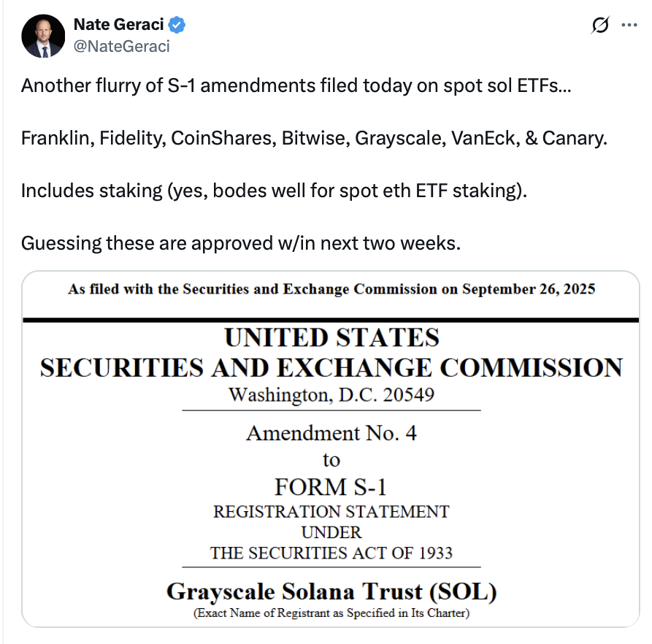
Task: Click the tweet line about S-1 amendments
Action: (x=296, y=85)
